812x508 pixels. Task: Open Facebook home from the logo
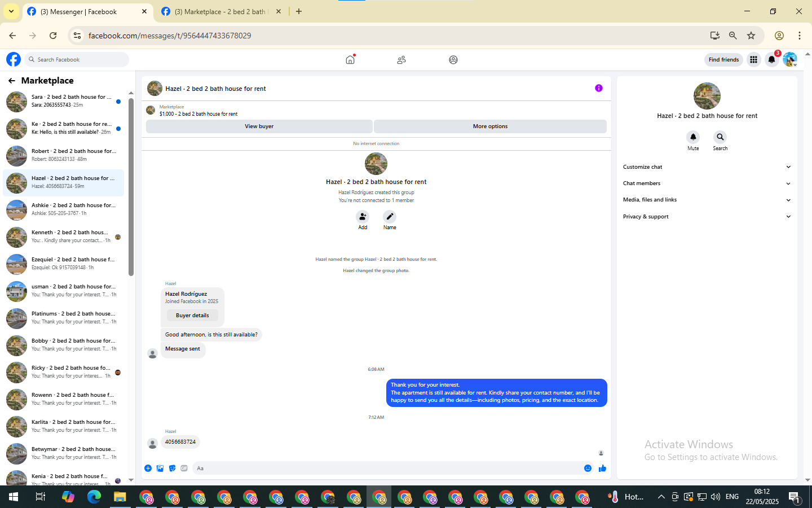pos(14,59)
